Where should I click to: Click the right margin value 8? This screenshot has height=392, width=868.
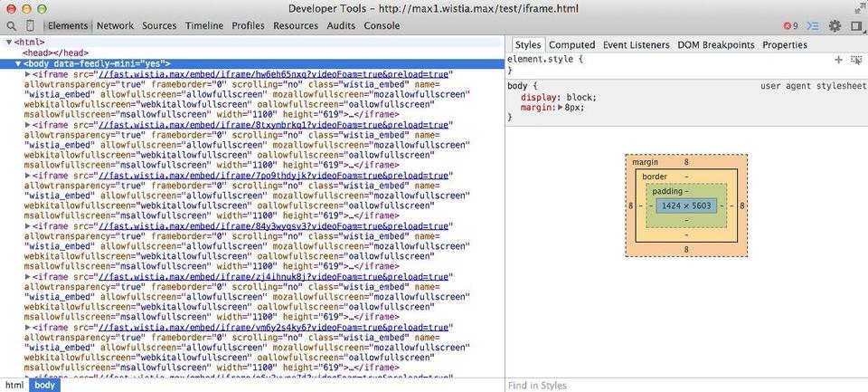tap(742, 206)
